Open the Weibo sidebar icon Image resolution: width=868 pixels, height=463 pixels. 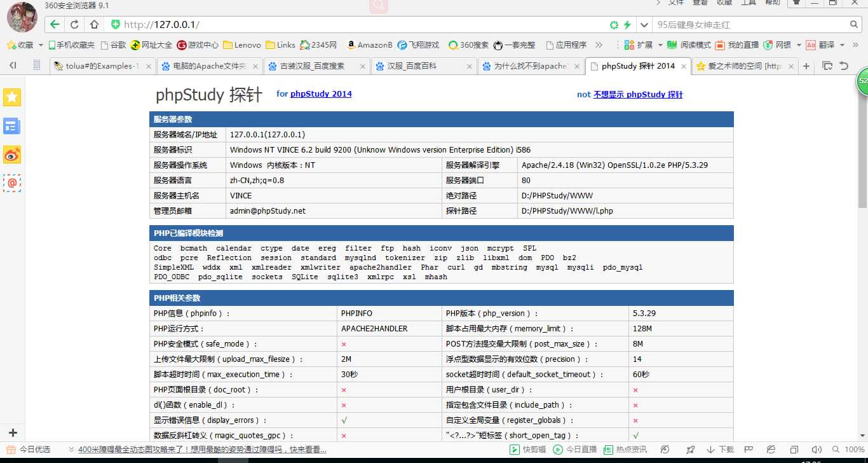pyautogui.click(x=12, y=155)
